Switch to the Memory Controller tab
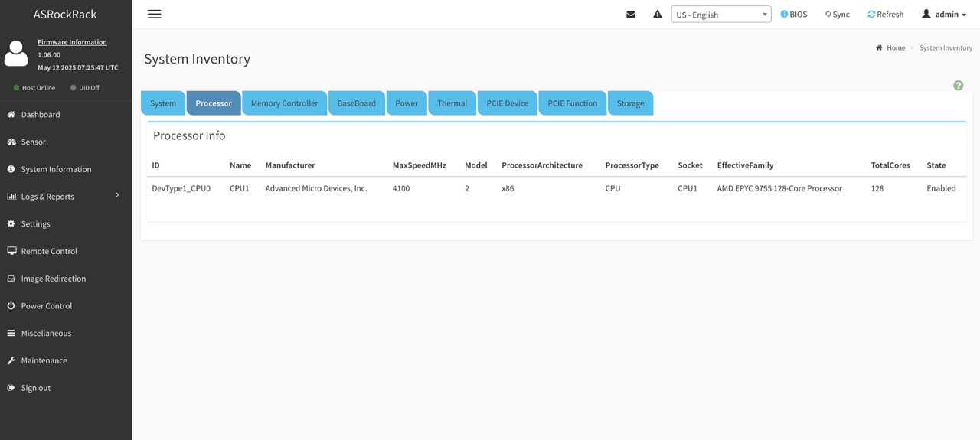This screenshot has height=440, width=980. click(284, 103)
